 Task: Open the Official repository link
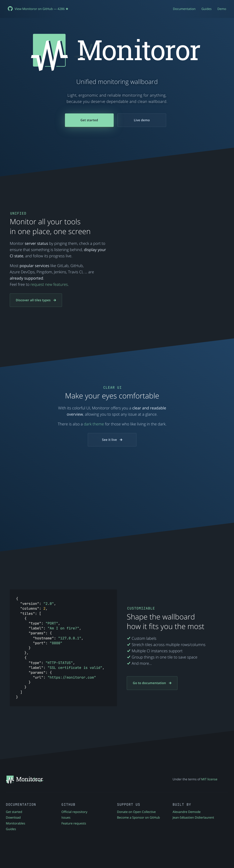[74, 812]
